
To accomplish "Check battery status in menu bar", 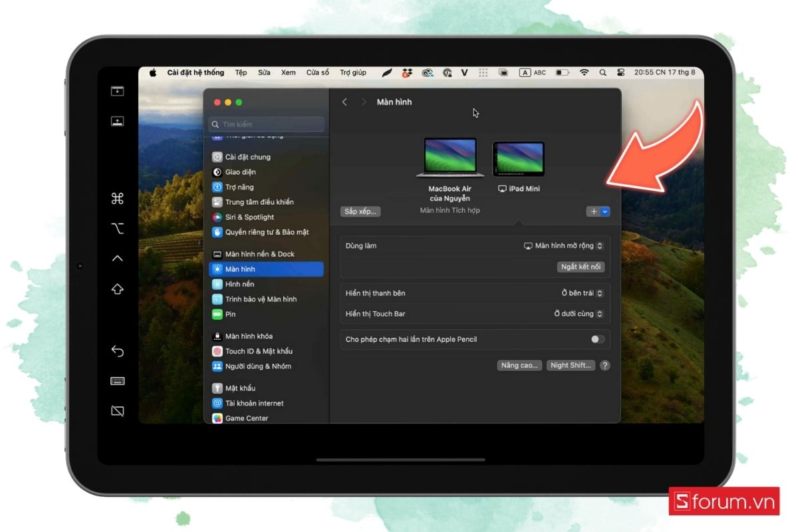I will [x=563, y=72].
